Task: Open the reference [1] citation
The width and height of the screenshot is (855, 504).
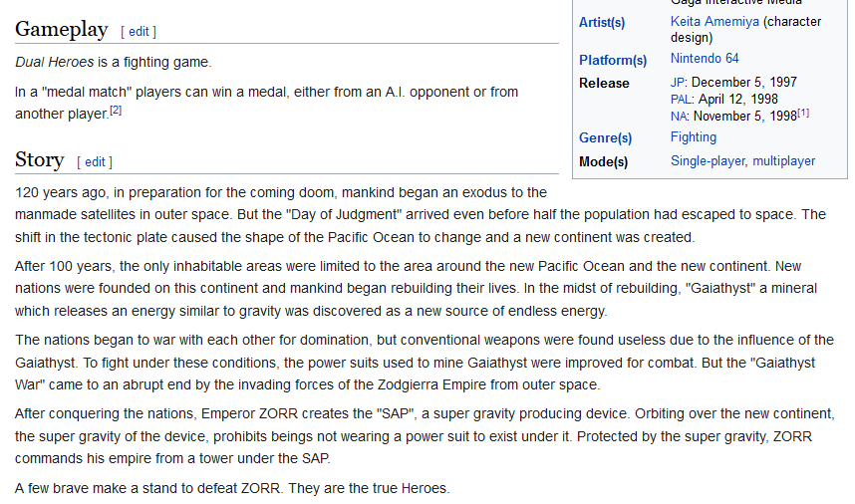Action: click(803, 113)
